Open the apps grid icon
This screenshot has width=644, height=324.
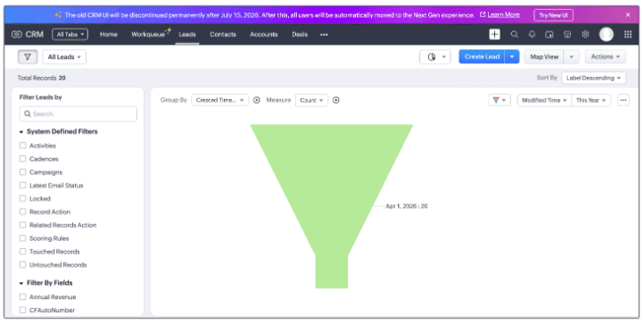628,35
